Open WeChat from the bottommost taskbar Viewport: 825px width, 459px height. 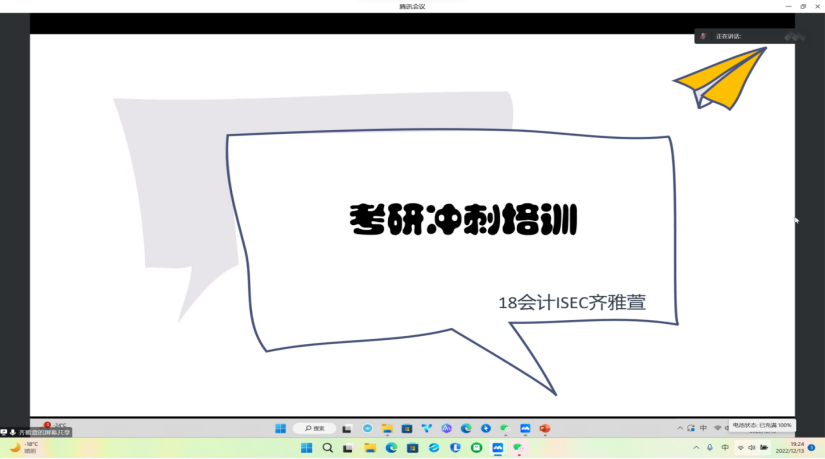pyautogui.click(x=518, y=448)
